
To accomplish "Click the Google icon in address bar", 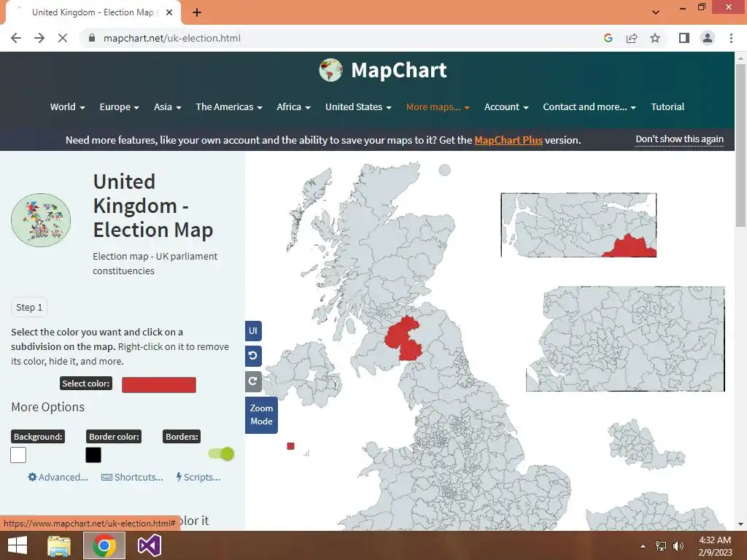I will [x=608, y=38].
